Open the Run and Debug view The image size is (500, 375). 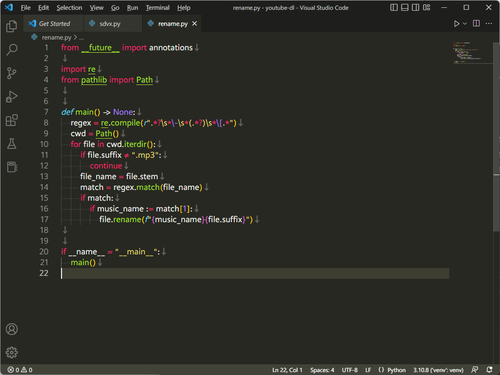(12, 97)
